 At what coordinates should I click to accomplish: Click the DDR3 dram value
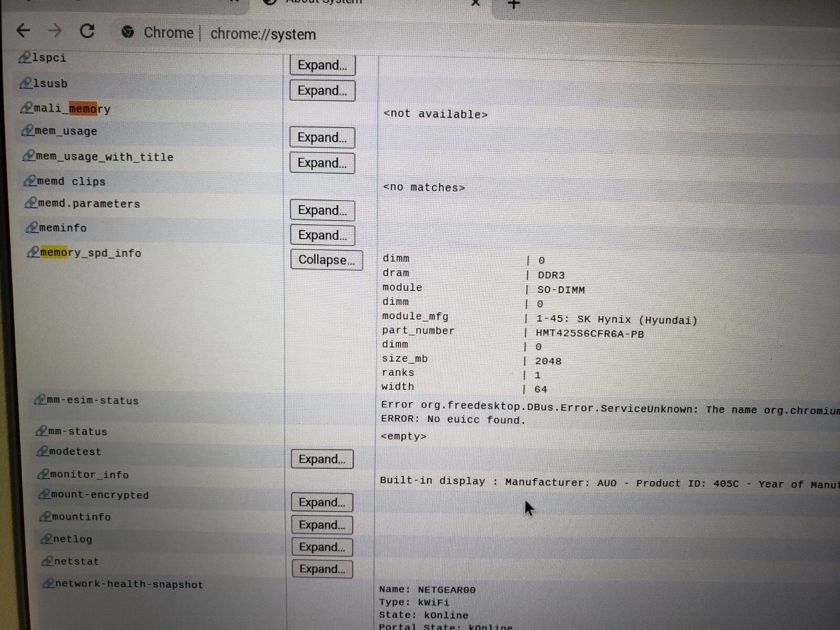[551, 275]
